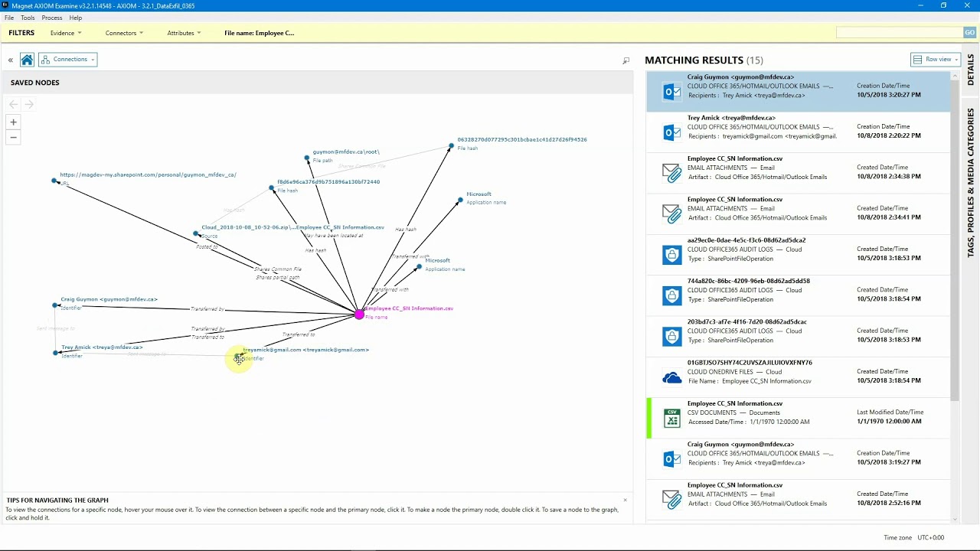Click the File name: Employee C... filter
Image resolution: width=980 pixels, height=551 pixels.
coord(259,33)
